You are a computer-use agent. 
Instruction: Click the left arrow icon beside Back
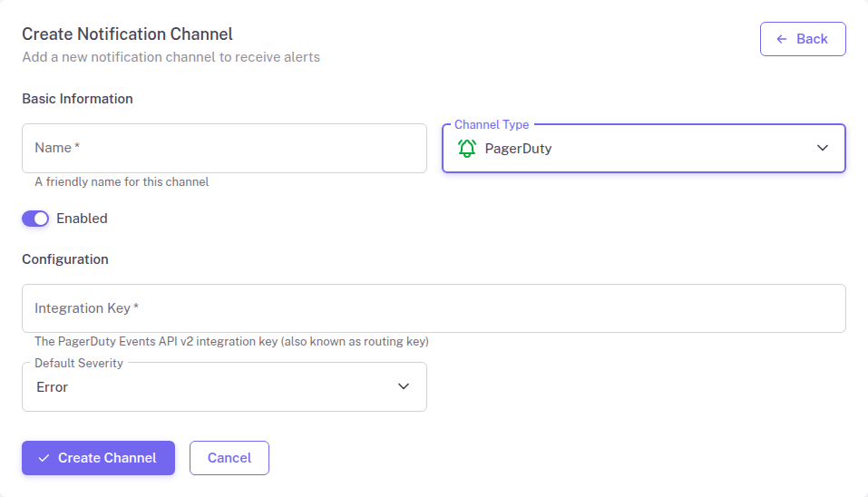click(782, 39)
